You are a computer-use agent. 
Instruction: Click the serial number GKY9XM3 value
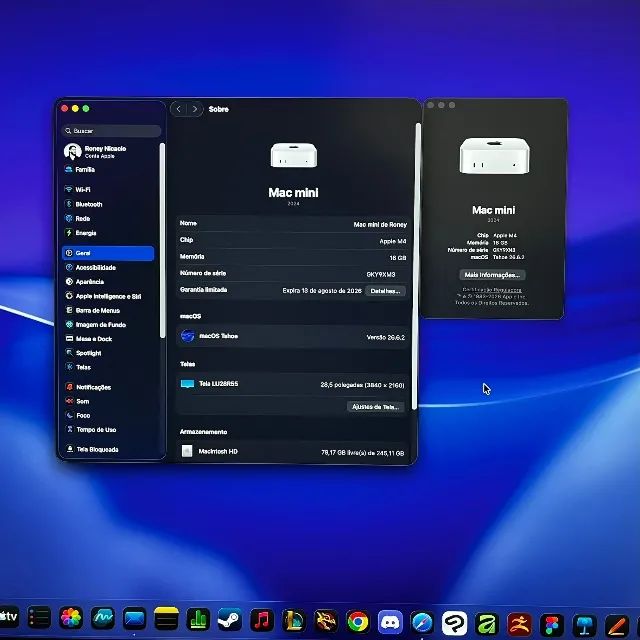[381, 274]
